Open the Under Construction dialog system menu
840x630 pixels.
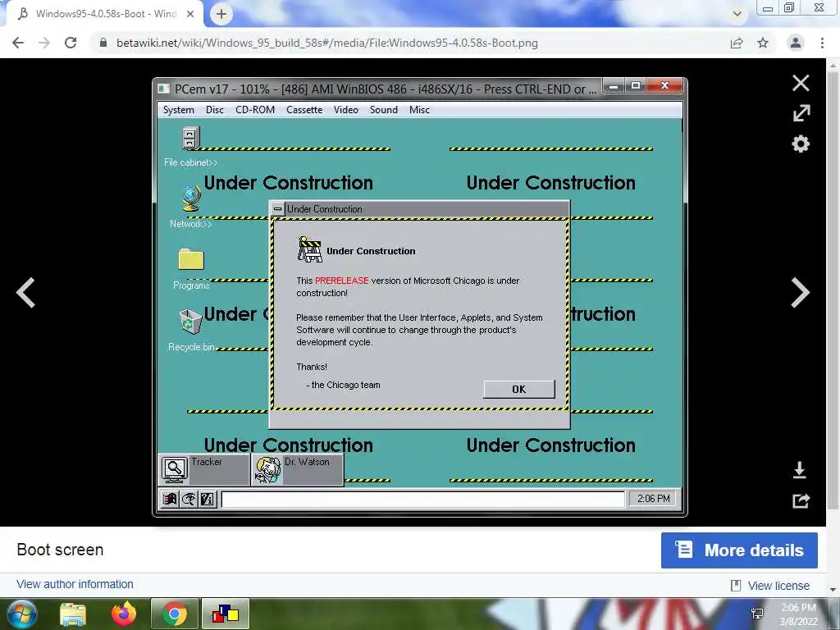tap(277, 209)
